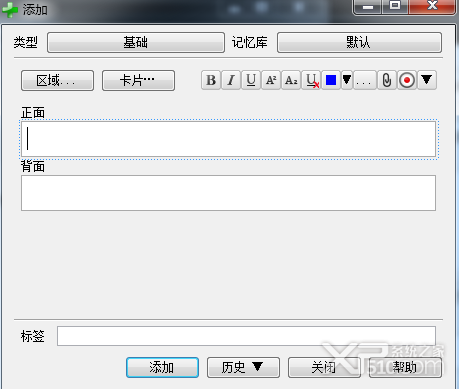Click the 添加 add button at bottom

[x=162, y=367]
